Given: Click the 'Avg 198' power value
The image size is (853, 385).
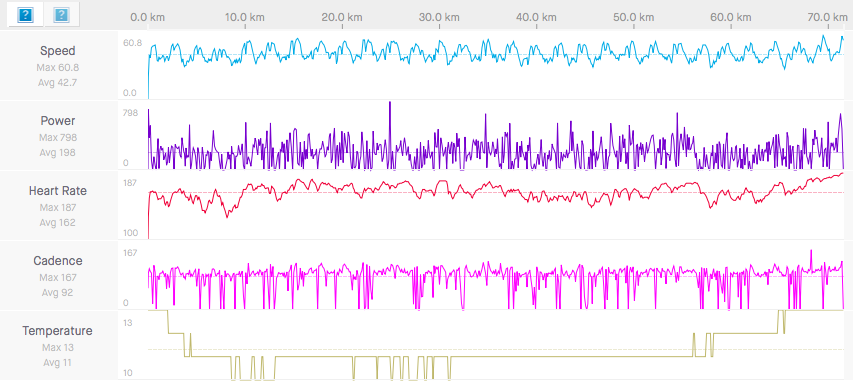Looking at the screenshot, I should pos(58,153).
